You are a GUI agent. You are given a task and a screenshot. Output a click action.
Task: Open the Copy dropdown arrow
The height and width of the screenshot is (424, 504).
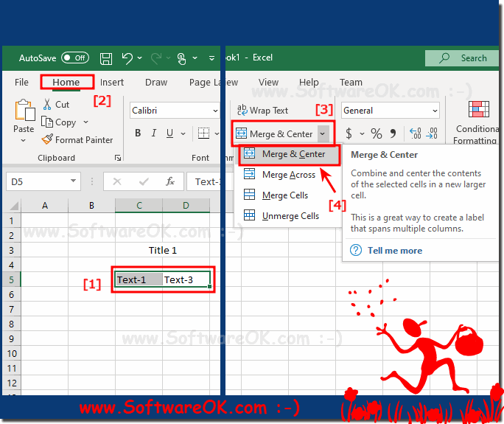(85, 122)
